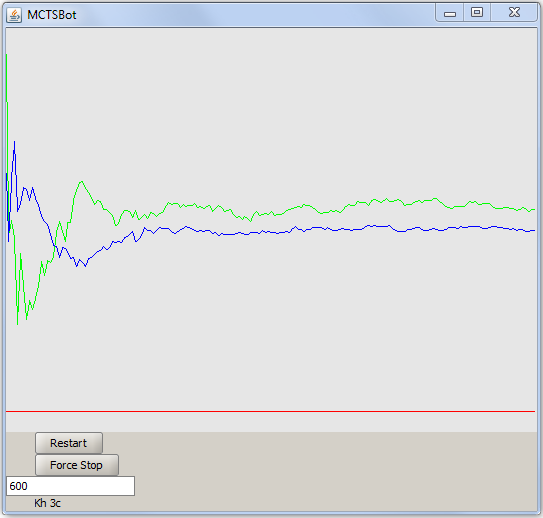
Task: Focus the text field containing 600
Action: [70, 486]
